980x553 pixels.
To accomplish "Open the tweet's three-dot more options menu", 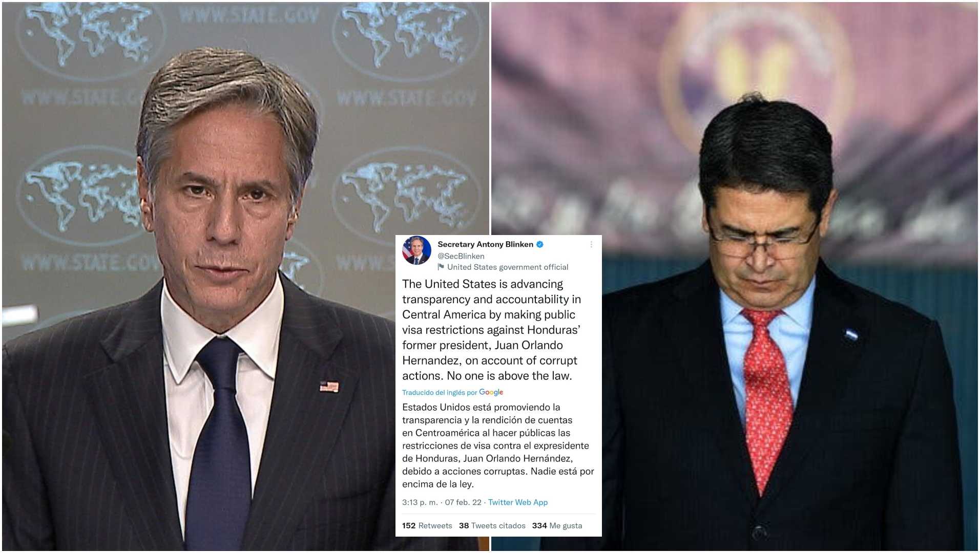I will (591, 245).
